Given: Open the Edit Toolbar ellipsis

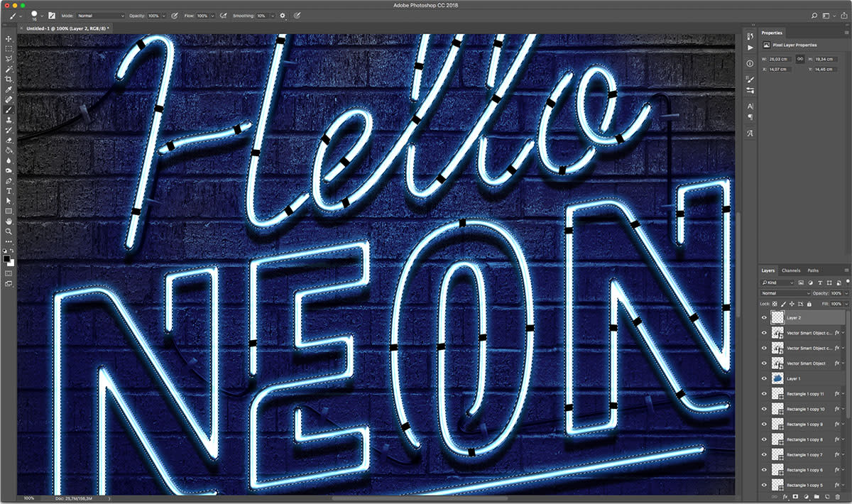Looking at the screenshot, I should pyautogui.click(x=9, y=241).
